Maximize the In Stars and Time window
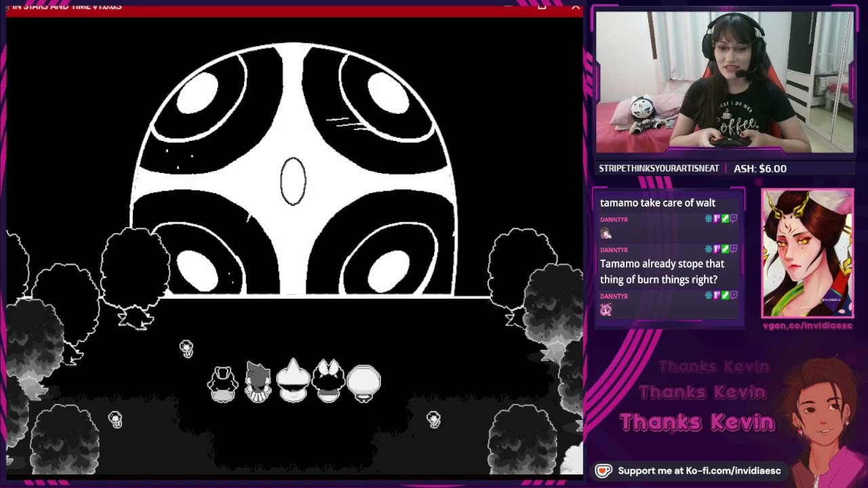Viewport: 868px width, 488px height. pos(542,6)
